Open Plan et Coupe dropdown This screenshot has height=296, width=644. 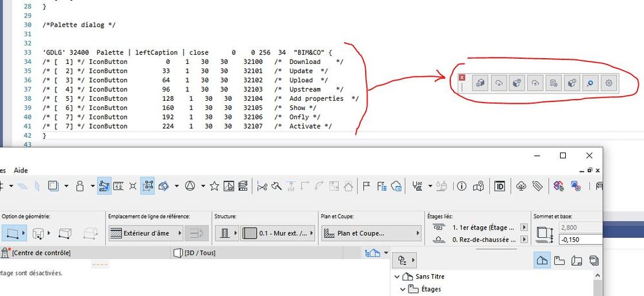(371, 233)
